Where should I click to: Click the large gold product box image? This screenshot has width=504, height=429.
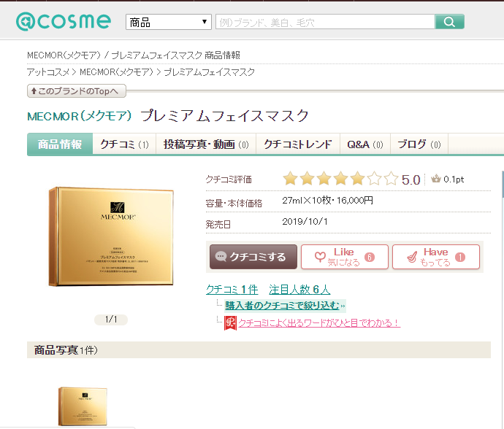[x=111, y=236]
